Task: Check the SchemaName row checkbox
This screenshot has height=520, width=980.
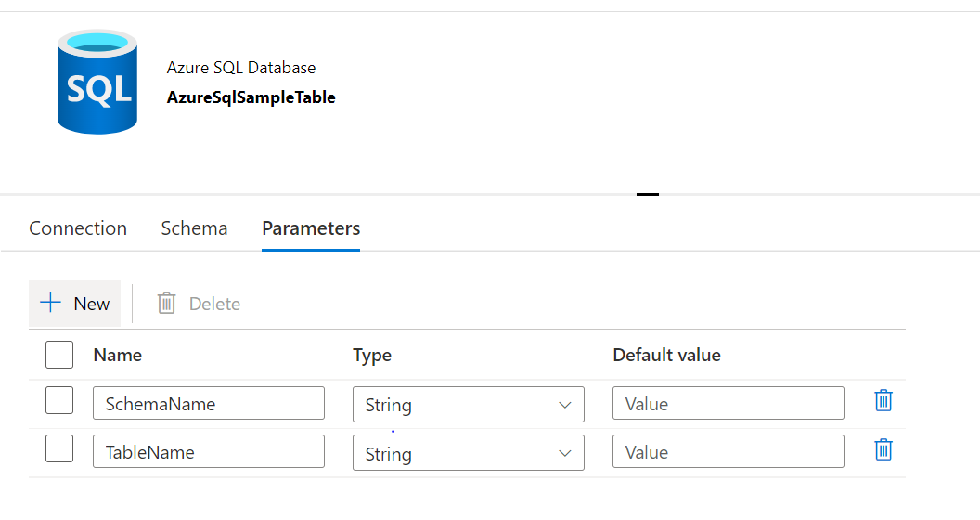Action: click(59, 401)
